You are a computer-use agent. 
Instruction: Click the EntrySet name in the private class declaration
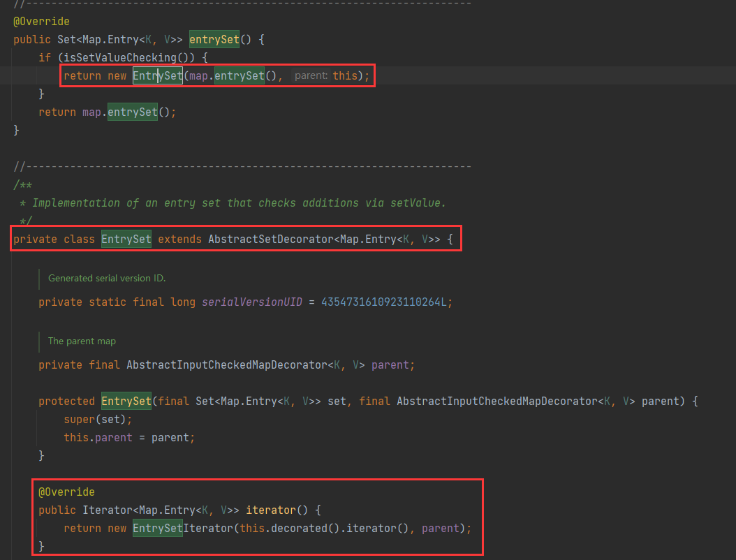point(126,239)
